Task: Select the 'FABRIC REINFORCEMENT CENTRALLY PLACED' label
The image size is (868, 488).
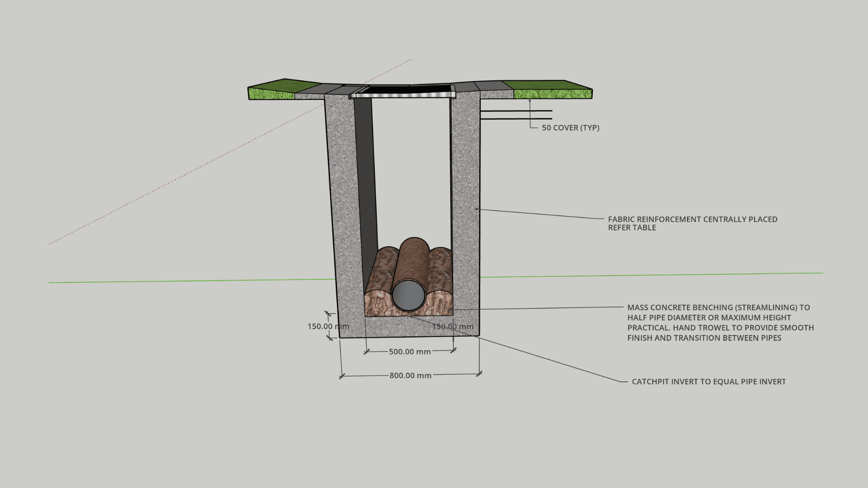Action: [x=693, y=219]
